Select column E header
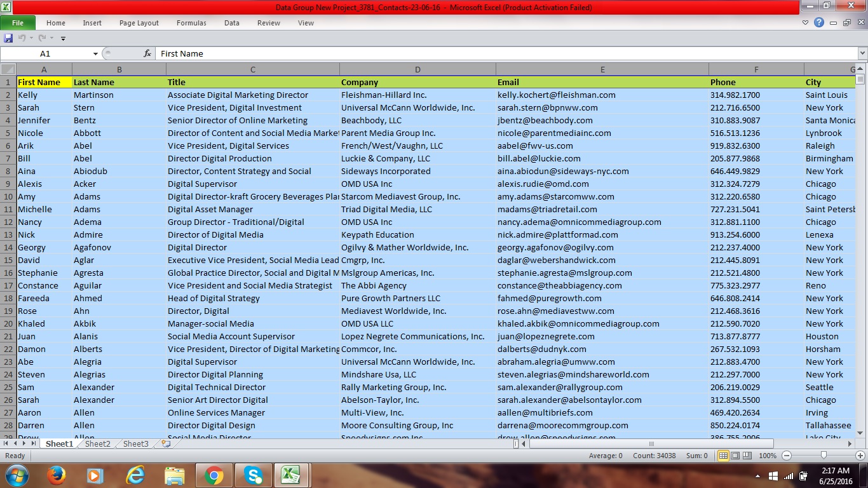The width and height of the screenshot is (868, 488). coord(602,69)
